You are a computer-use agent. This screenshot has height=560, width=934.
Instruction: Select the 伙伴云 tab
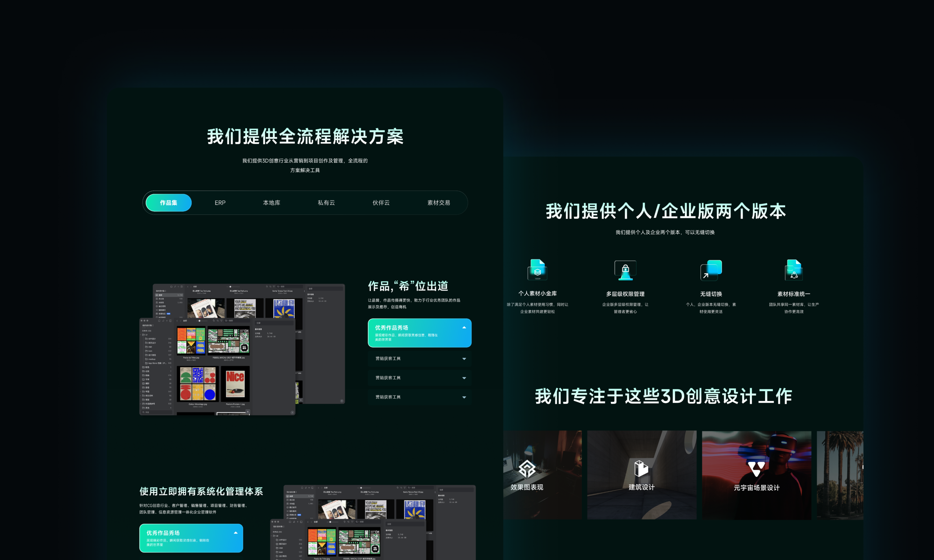[381, 203]
